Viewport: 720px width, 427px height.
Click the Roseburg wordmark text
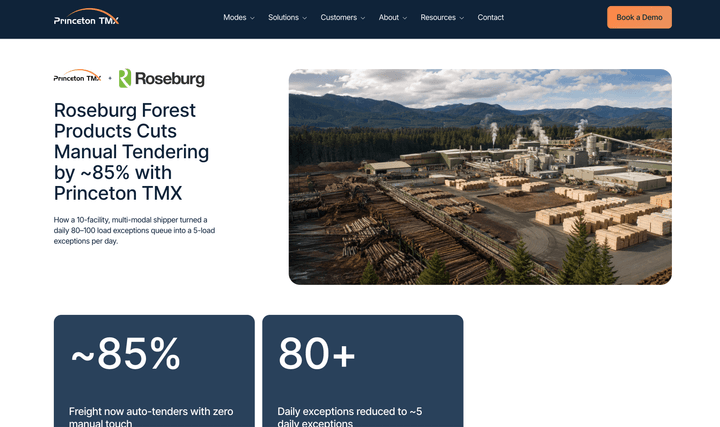169,79
